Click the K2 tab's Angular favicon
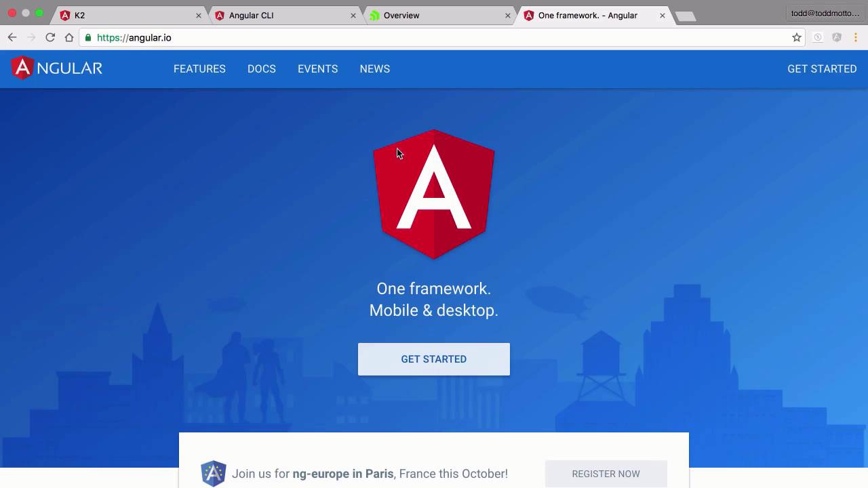 (65, 15)
